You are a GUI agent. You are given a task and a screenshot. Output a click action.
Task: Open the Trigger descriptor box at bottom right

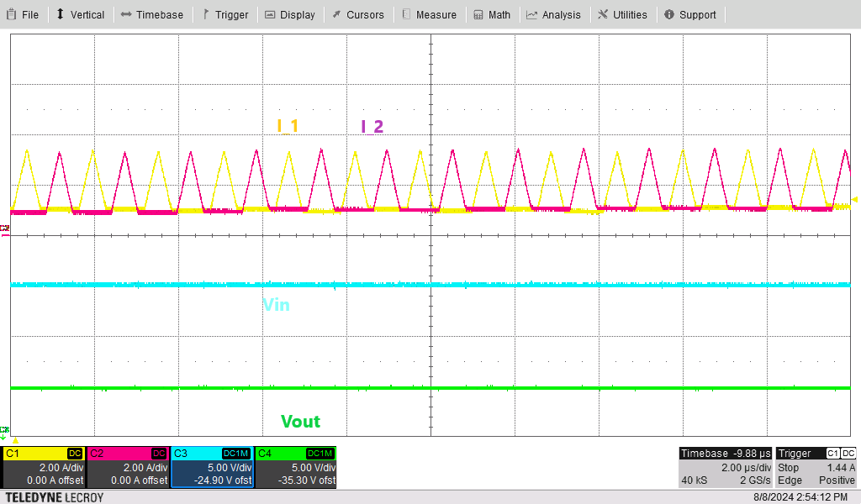click(816, 467)
